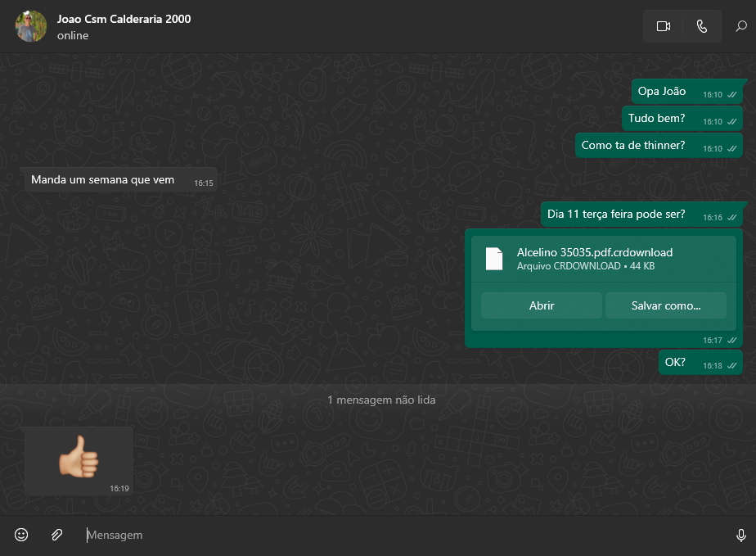This screenshot has height=556, width=756.
Task: Start a voice call via phone icon
Action: coord(701,26)
